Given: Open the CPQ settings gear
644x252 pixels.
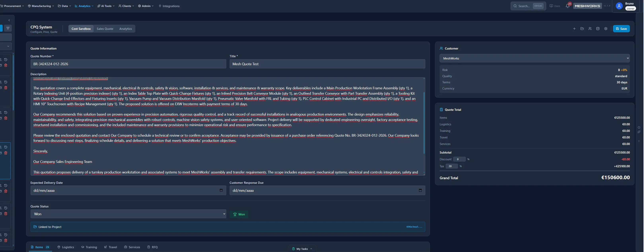Looking at the screenshot, I should pos(606,29).
